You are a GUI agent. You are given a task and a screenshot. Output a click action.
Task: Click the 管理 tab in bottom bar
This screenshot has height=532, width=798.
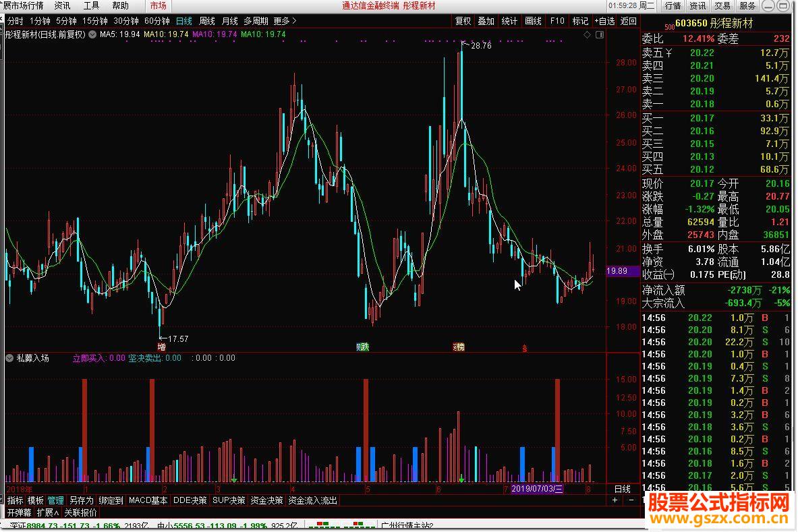(55, 500)
